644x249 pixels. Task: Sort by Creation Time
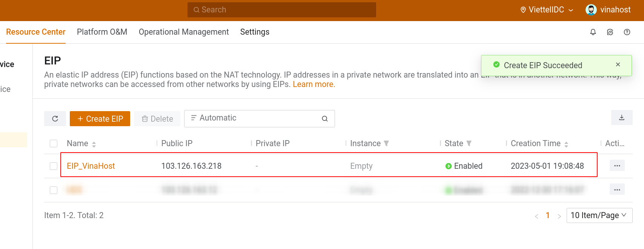[x=566, y=144]
